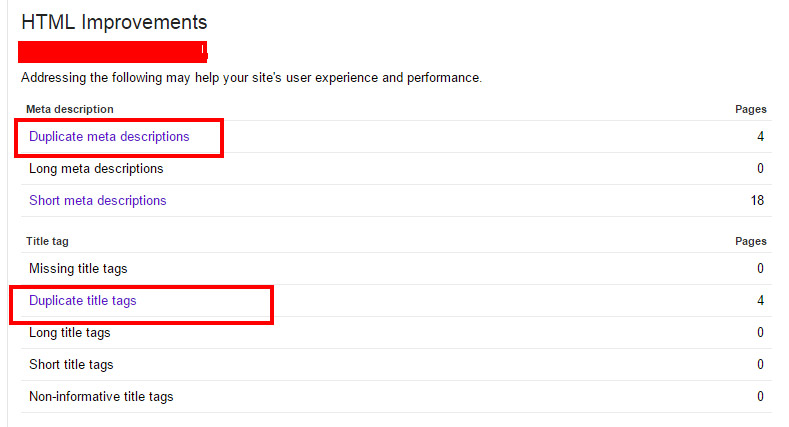
Task: Click the red redacted site name bar
Action: [113, 52]
